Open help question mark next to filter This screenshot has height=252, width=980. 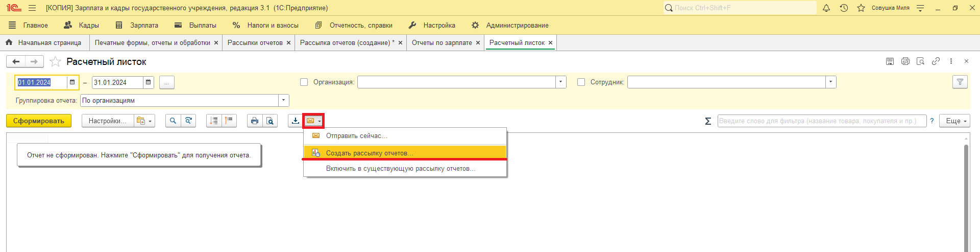[x=932, y=121]
